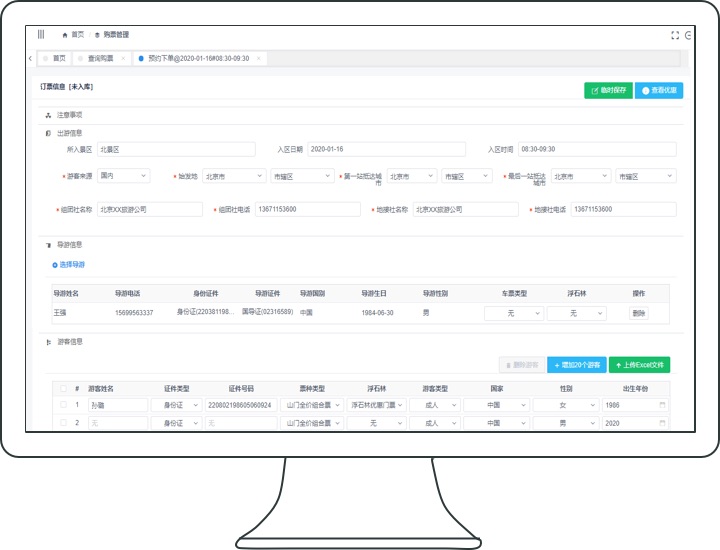
Task: Click the sidebar collapse menu icon
Action: pyautogui.click(x=41, y=34)
